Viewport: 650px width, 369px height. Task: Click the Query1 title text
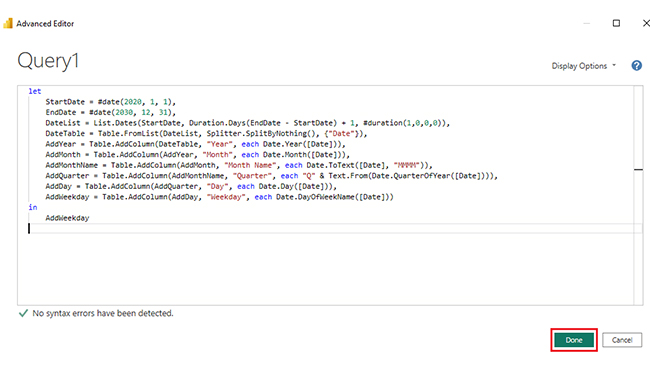(x=48, y=61)
